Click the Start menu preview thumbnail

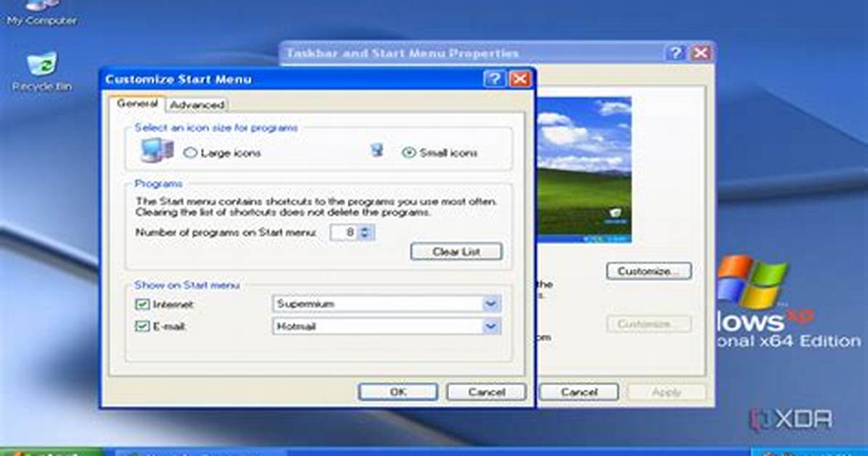point(584,170)
